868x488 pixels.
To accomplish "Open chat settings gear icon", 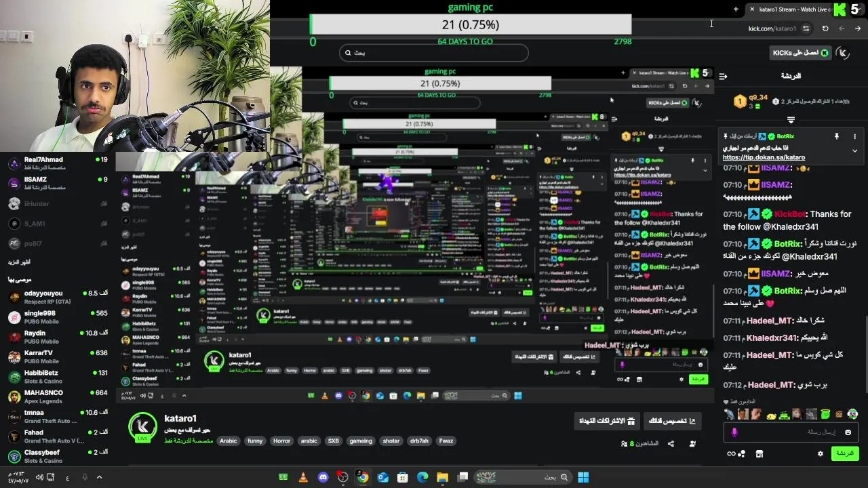I will point(821,453).
